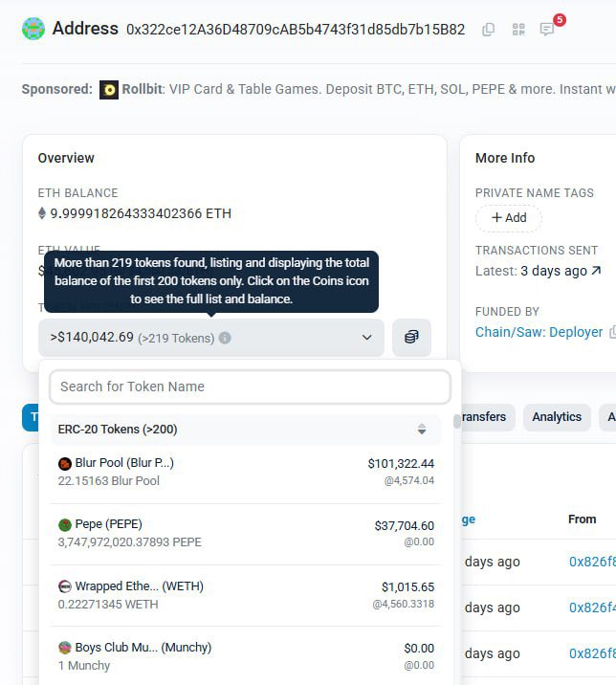Image resolution: width=616 pixels, height=685 pixels.
Task: Click the token holdings info icon
Action: [225, 338]
